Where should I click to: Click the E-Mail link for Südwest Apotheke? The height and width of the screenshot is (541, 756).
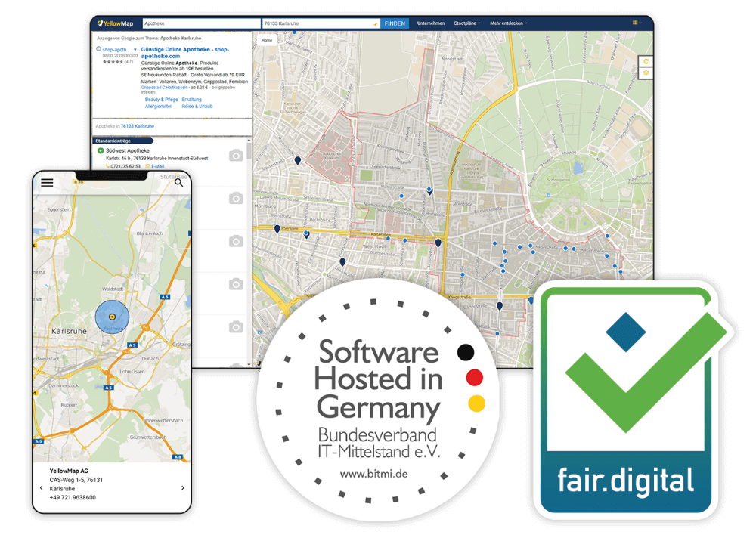pyautogui.click(x=158, y=166)
